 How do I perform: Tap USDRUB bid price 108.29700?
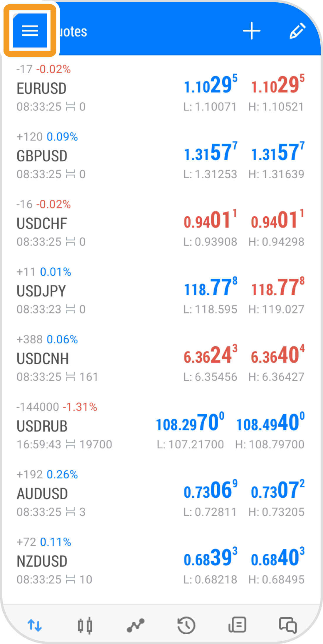point(190,423)
